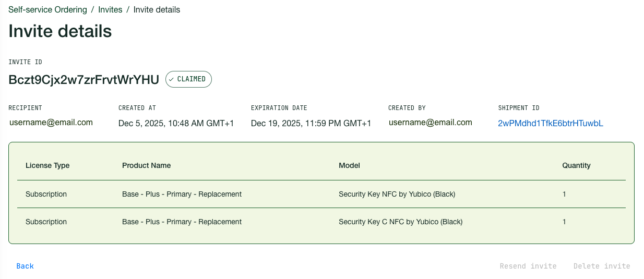Click the recipient email address
This screenshot has width=644, height=279.
[x=51, y=123]
